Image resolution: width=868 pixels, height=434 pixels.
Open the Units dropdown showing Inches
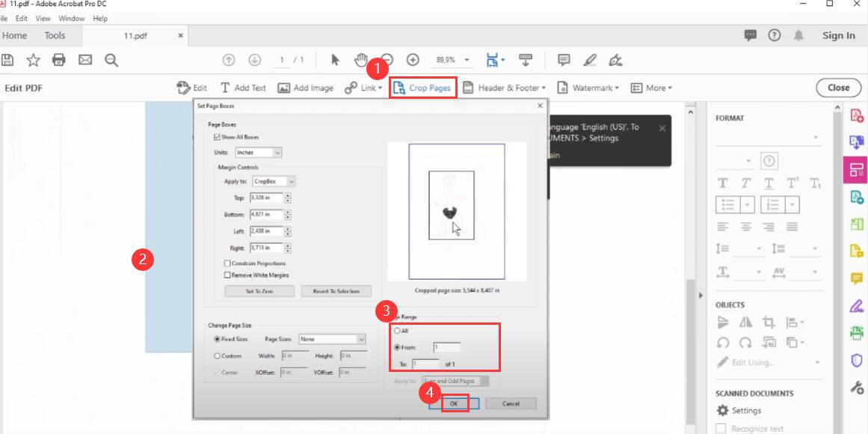tap(258, 152)
